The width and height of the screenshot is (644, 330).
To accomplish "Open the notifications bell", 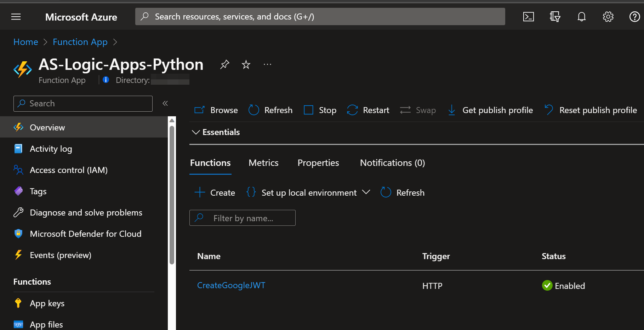I will (581, 17).
